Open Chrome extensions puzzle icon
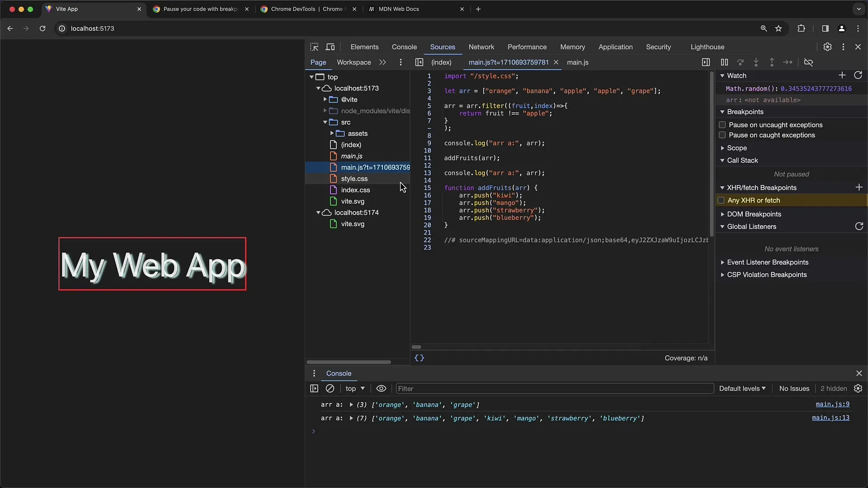868x488 pixels. 801,28
